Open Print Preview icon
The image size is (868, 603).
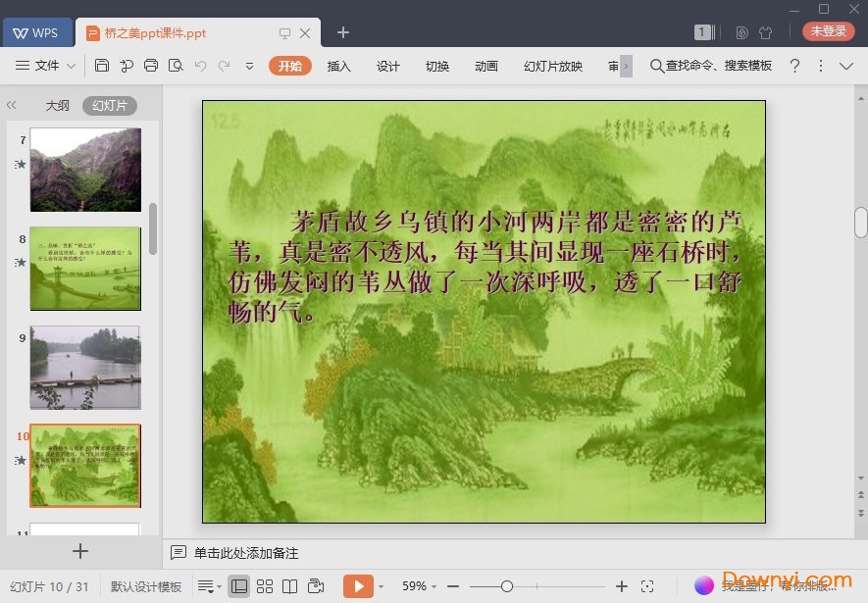click(176, 66)
